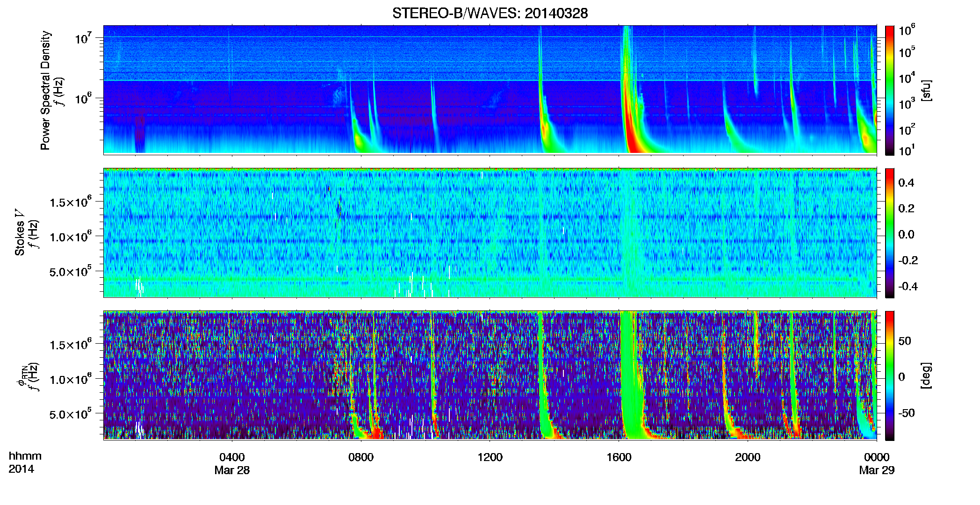Click the 0000 time axis tick label
This screenshot has height=505, width=980.
pos(877,457)
